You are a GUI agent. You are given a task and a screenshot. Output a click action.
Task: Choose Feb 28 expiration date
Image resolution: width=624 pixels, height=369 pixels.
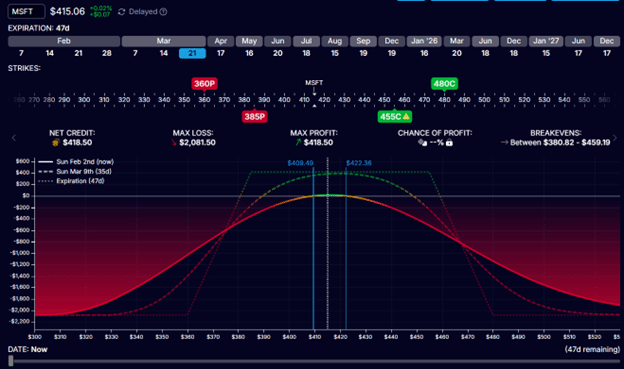107,53
